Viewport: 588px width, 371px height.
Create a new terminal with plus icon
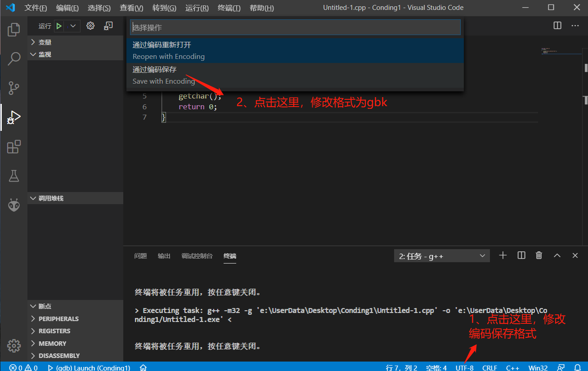[503, 255]
